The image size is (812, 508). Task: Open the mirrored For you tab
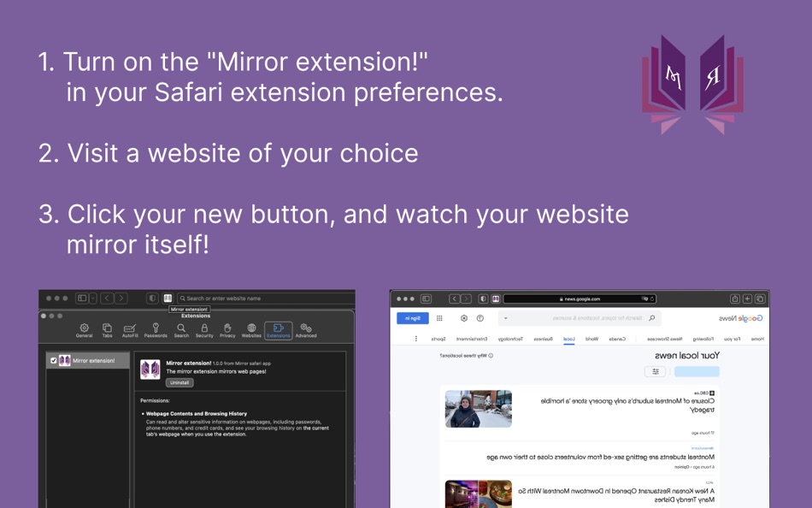[x=732, y=339]
